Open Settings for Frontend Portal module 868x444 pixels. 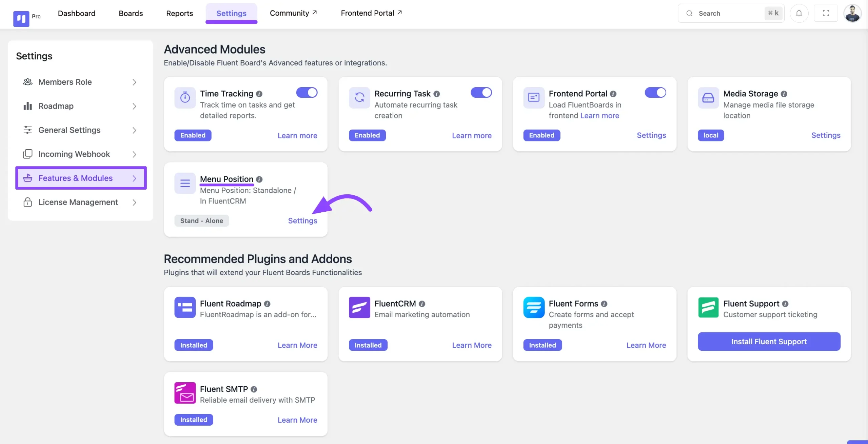[x=651, y=135]
